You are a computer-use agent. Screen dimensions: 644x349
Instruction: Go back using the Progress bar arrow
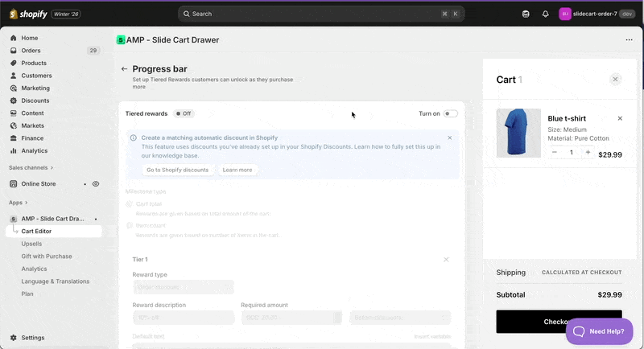coord(124,69)
